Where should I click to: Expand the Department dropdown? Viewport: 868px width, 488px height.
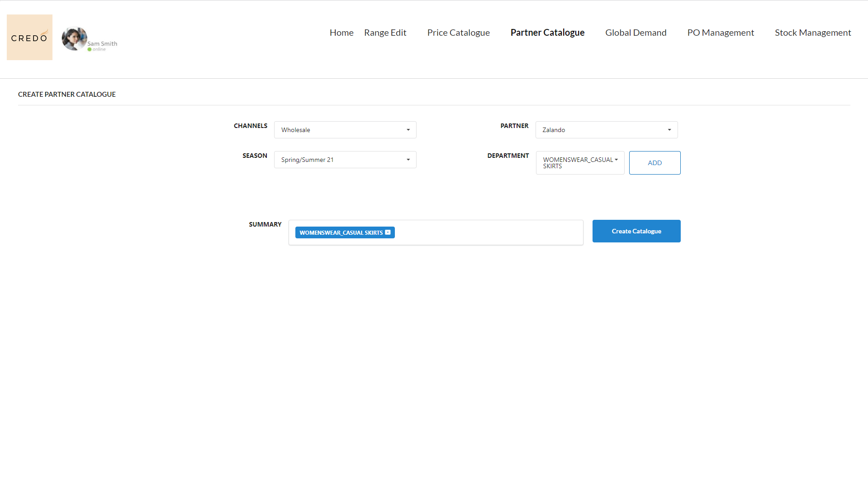(x=580, y=163)
